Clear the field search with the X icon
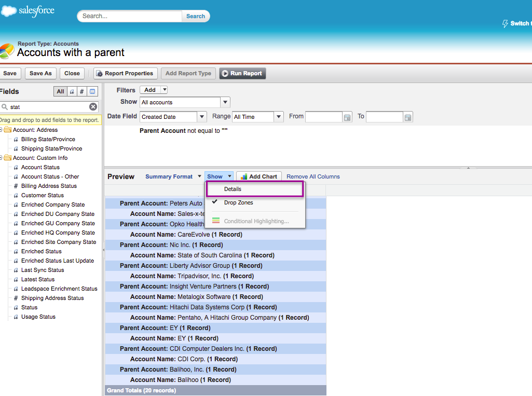This screenshot has height=396, width=532. click(93, 107)
